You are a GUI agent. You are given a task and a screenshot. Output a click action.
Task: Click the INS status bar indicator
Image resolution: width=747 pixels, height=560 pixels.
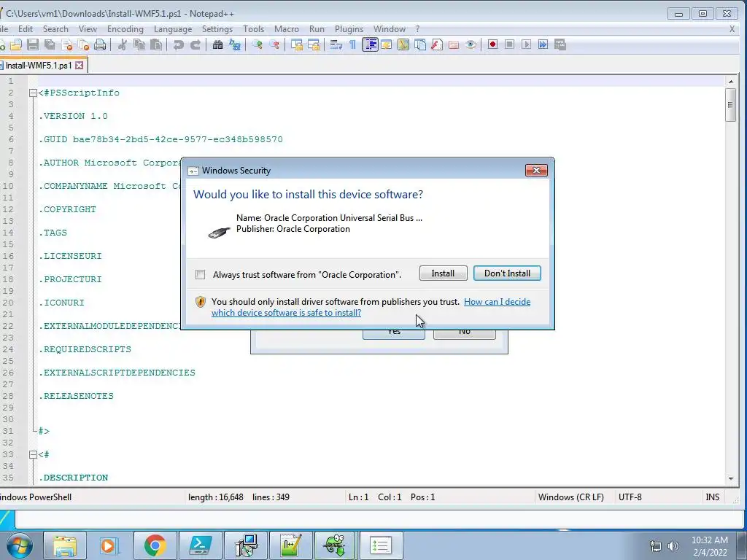coord(712,497)
